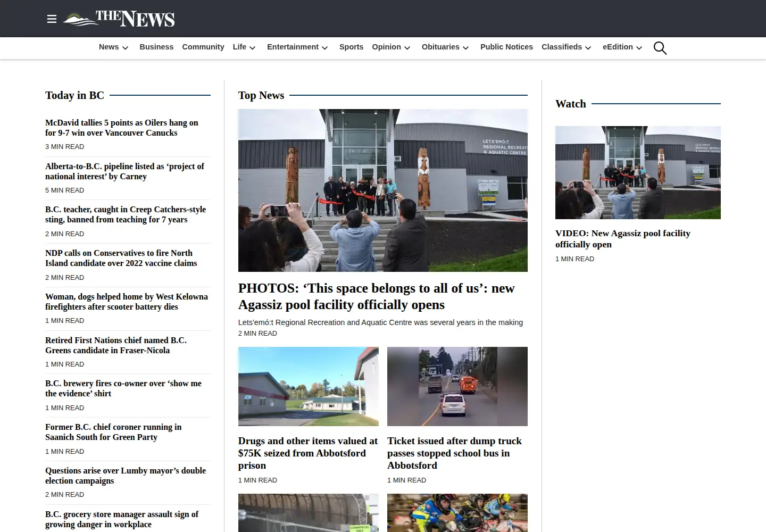Click The News logo

pos(119,19)
